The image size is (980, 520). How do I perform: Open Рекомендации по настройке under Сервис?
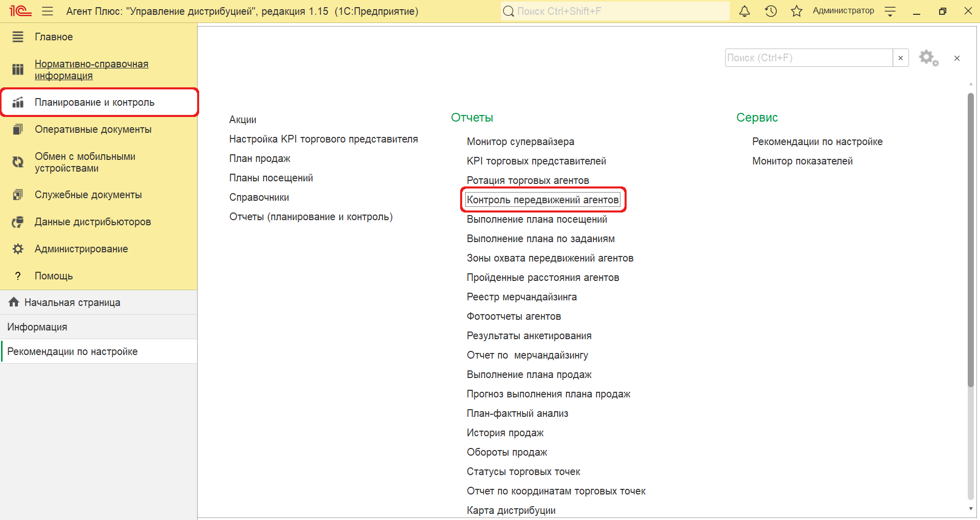click(x=817, y=141)
